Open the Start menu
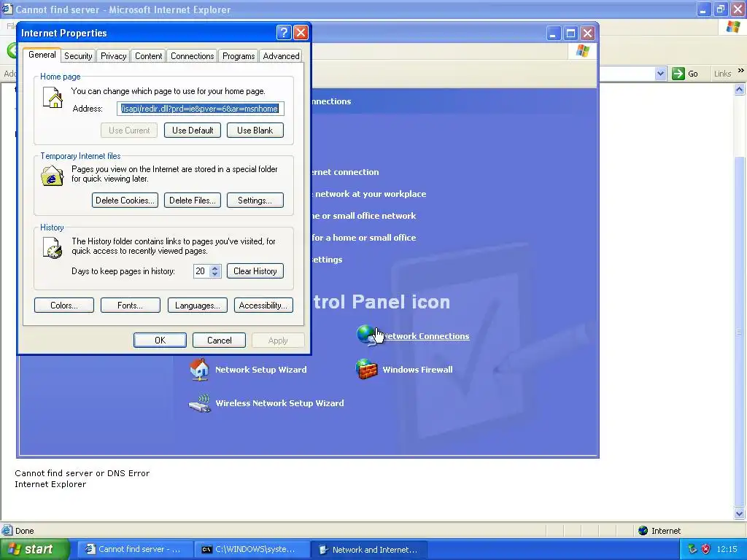Screen dimensions: 747x560 click(x=35, y=549)
